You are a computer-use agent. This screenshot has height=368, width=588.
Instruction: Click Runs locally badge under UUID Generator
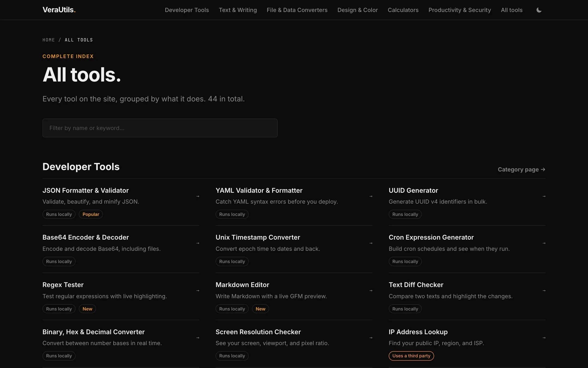coord(405,214)
